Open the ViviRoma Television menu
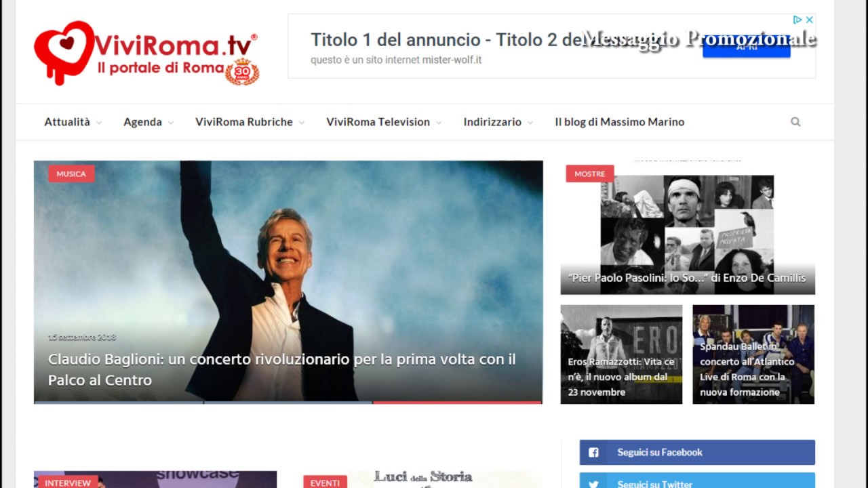This screenshot has height=488, width=868. pyautogui.click(x=384, y=122)
